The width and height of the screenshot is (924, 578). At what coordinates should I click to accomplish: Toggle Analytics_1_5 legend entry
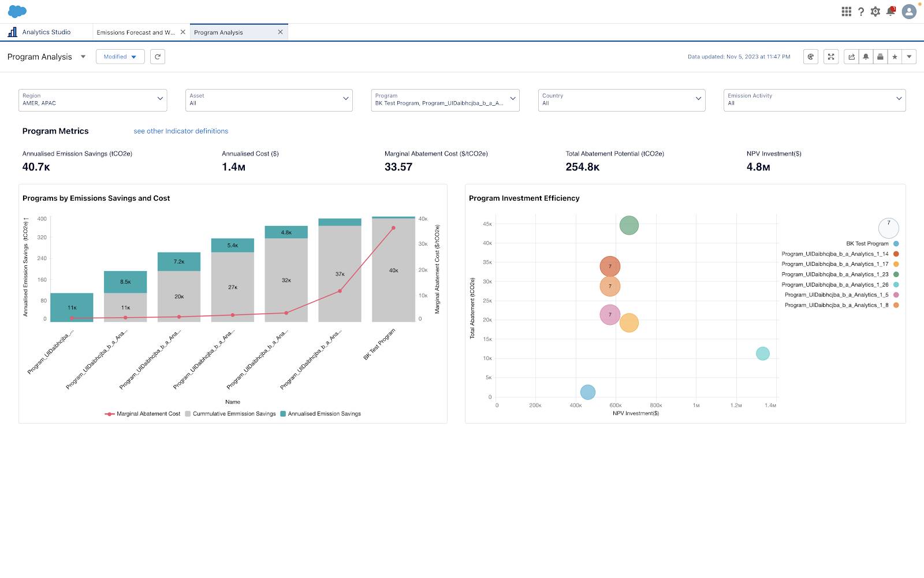coord(842,295)
